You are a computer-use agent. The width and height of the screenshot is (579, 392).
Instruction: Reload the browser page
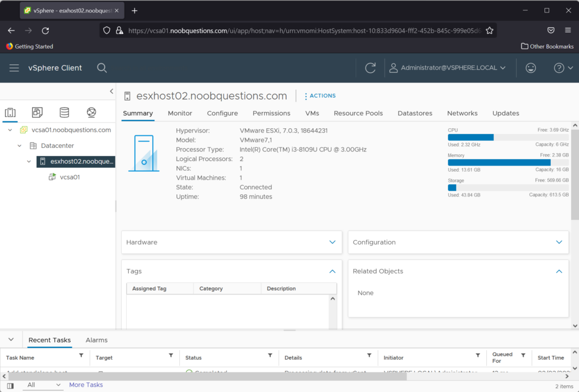click(x=45, y=31)
